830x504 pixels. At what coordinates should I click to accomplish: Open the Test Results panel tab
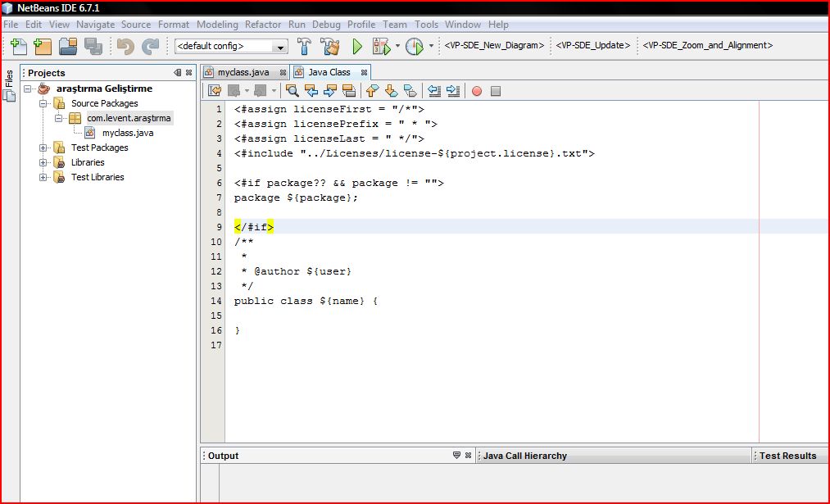coord(787,456)
